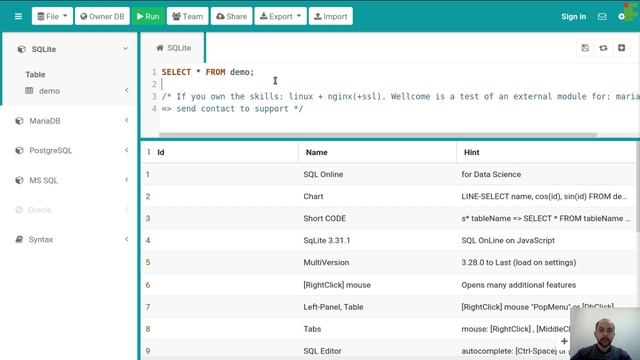Expand the MariaDB section arrow

[x=127, y=120]
